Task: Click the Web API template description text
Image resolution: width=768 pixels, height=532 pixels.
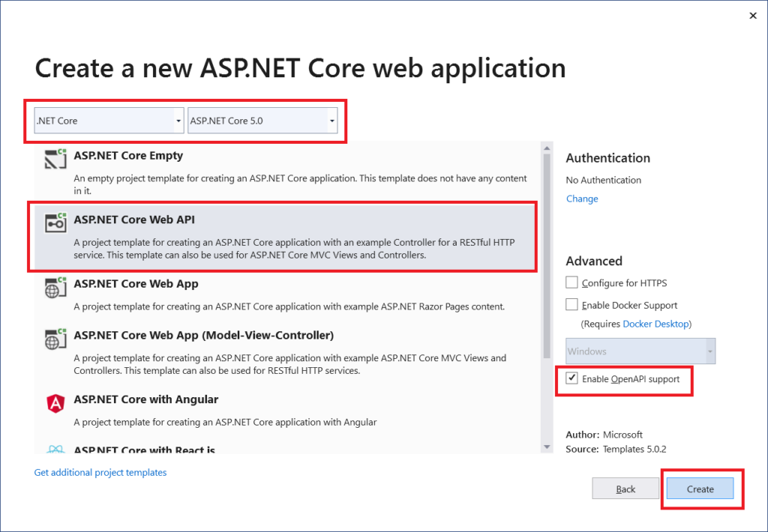Action: pos(294,249)
